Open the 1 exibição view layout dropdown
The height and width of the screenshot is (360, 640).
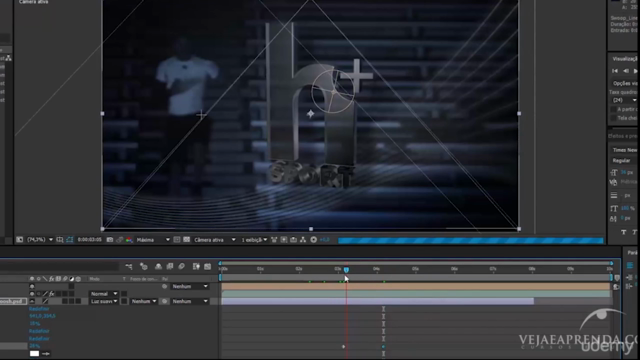coord(254,240)
